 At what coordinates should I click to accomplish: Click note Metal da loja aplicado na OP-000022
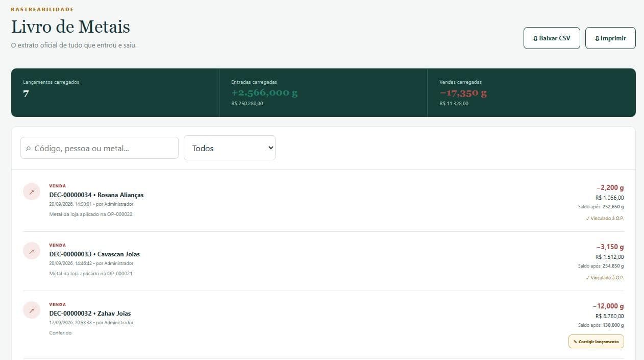click(91, 214)
